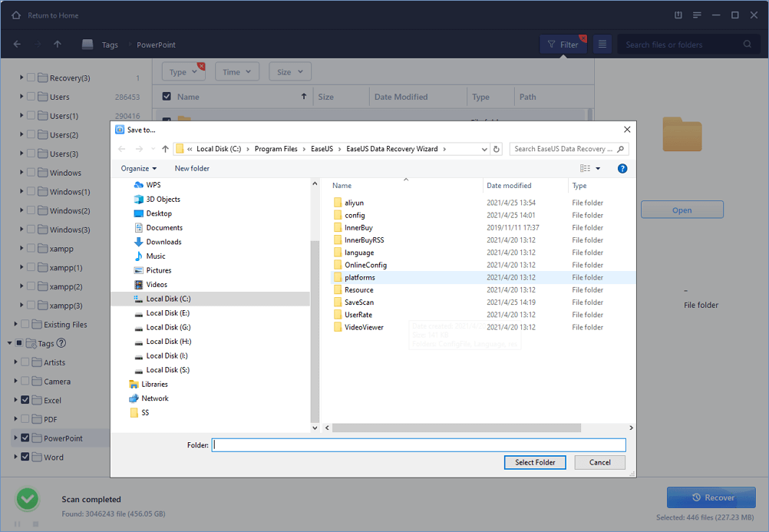Open the Size filter dropdown

click(290, 72)
